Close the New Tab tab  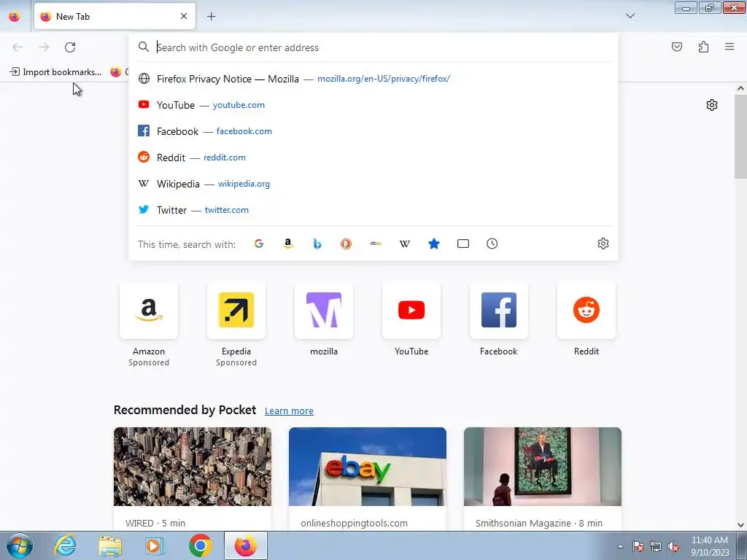(x=184, y=16)
